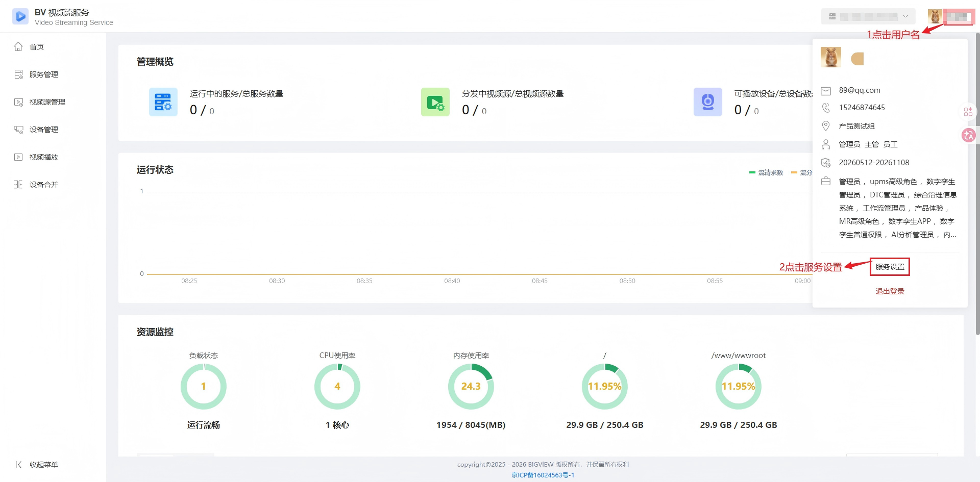Open the 京ICP备16024563号-1 link
The width and height of the screenshot is (980, 482).
click(543, 475)
